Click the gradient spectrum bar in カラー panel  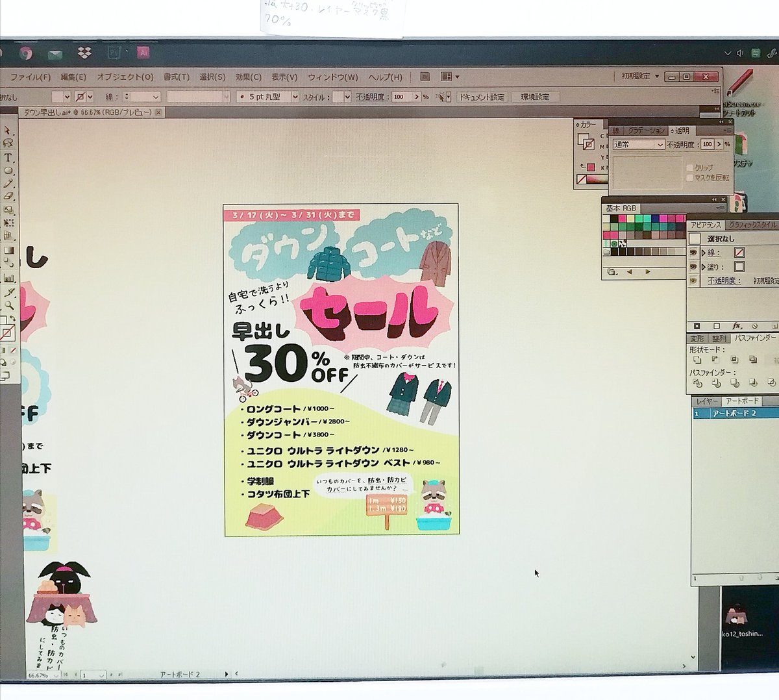pyautogui.click(x=596, y=180)
